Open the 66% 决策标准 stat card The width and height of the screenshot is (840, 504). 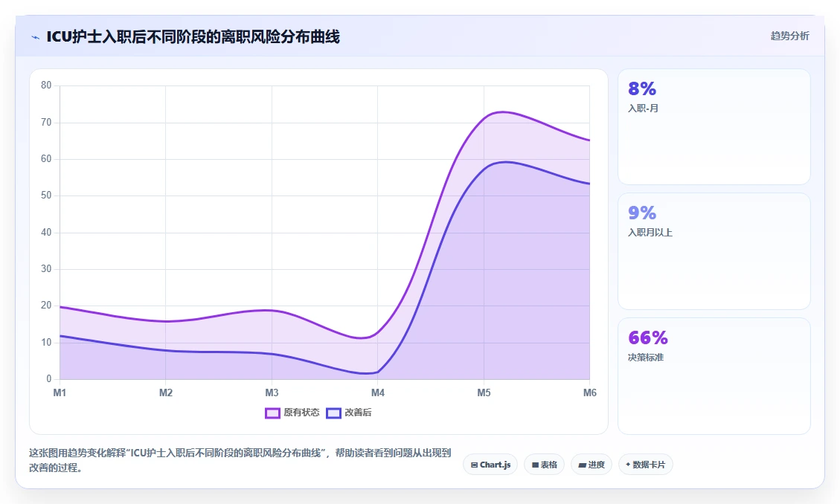pos(714,376)
